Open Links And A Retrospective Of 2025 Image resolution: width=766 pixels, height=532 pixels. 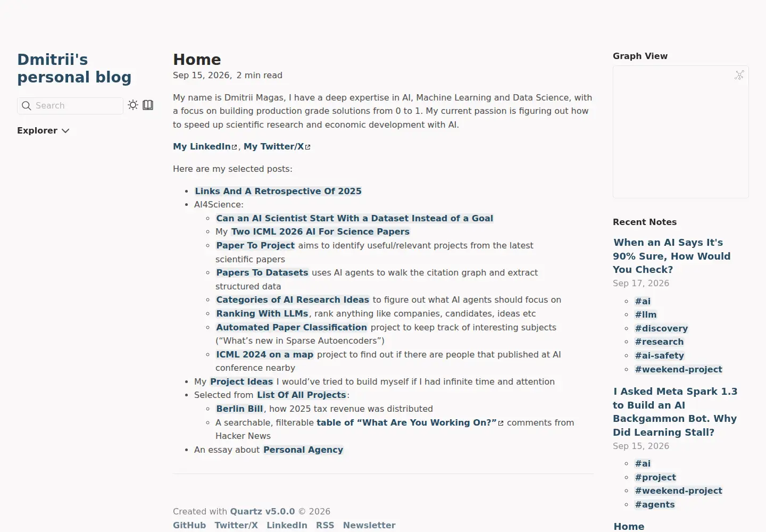click(278, 191)
